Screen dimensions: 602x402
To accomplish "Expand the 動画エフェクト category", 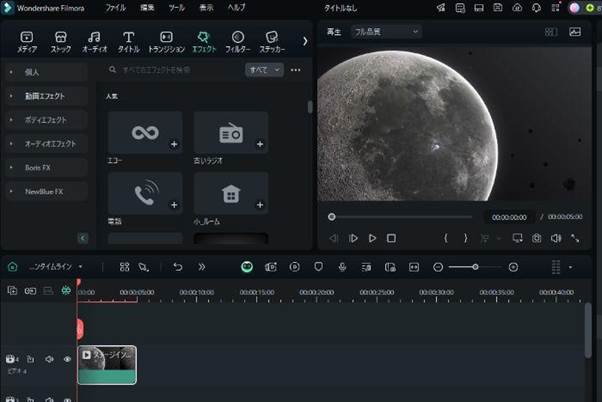I will [45, 96].
